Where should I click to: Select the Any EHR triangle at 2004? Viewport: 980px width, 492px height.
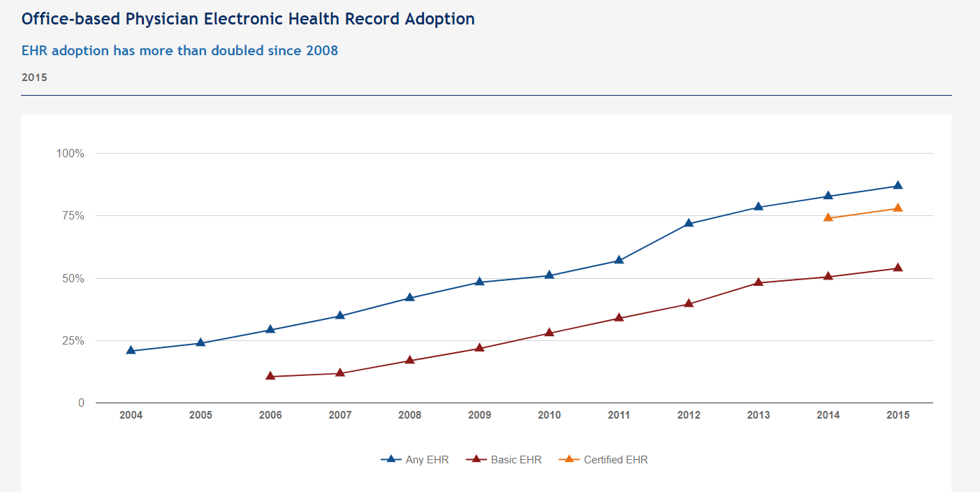pyautogui.click(x=131, y=350)
